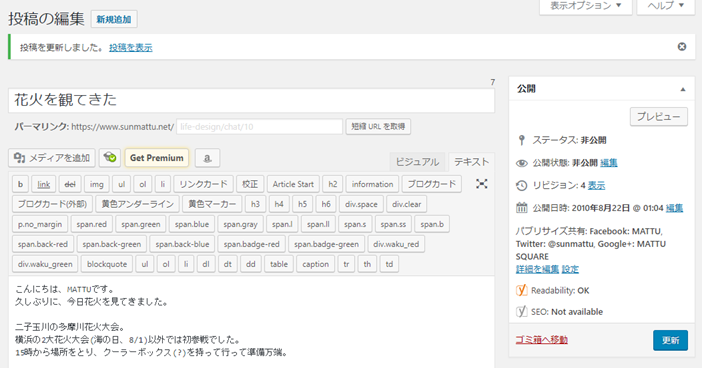702x368 pixels.
Task: Click the link quicktag button
Action: 44,184
